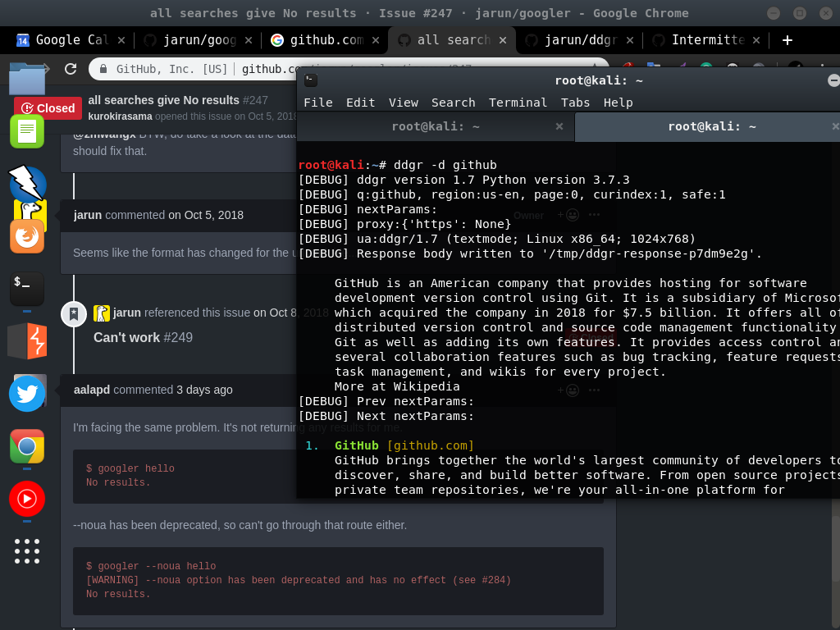Launch Burp Suite from the dock
This screenshot has width=840, height=630.
click(x=27, y=341)
